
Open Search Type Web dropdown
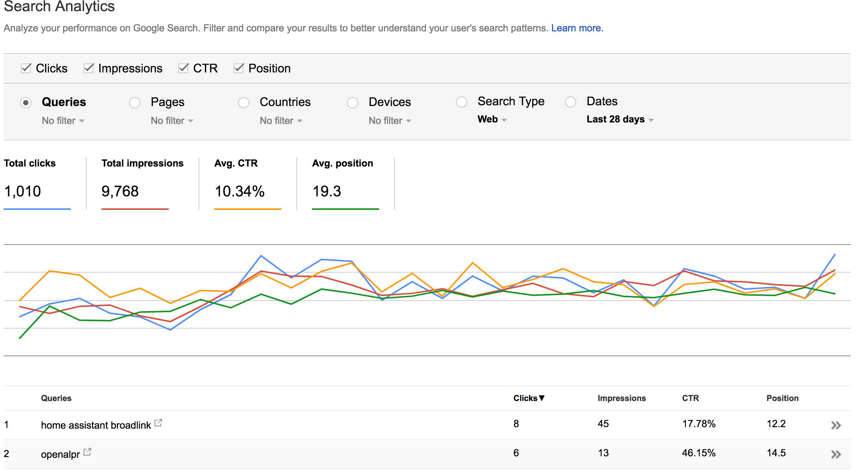492,119
